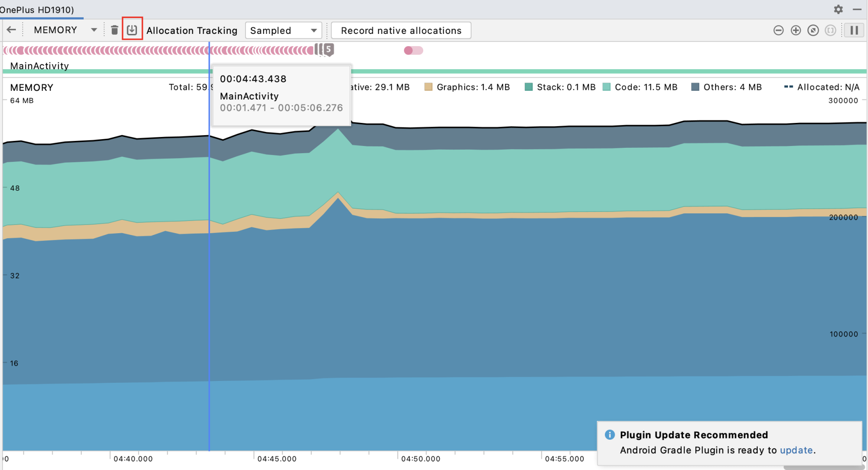Capture a heap dump icon
868x470 pixels.
[x=132, y=30]
